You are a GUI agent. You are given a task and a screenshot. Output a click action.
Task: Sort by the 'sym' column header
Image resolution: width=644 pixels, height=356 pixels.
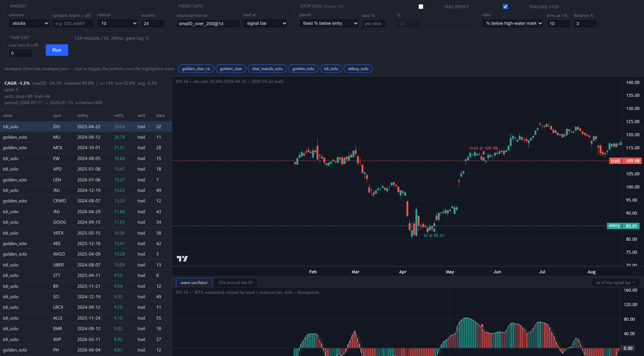[57, 116]
